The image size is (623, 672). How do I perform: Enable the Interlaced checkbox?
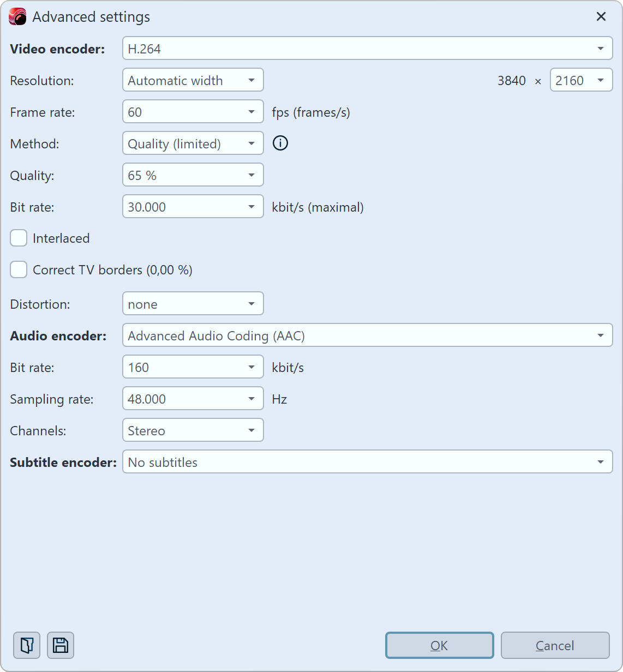click(19, 238)
